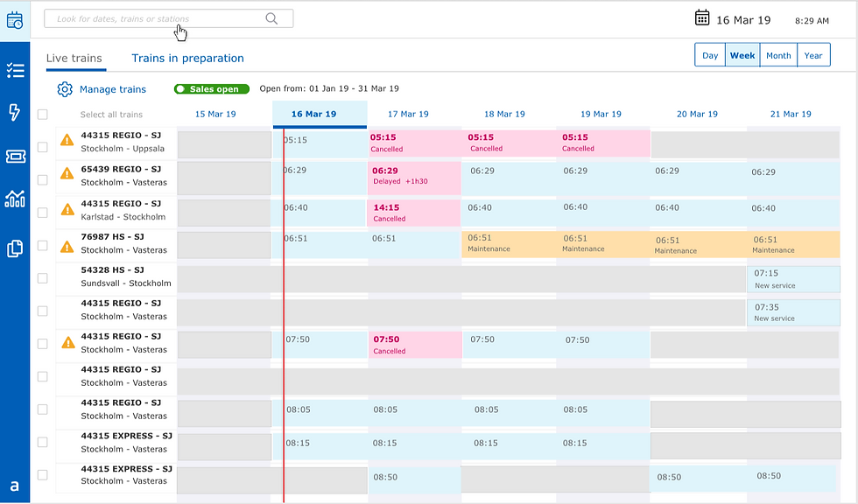The width and height of the screenshot is (858, 504).
Task: Click warning icon for 65439 REGIO train
Action: (67, 174)
